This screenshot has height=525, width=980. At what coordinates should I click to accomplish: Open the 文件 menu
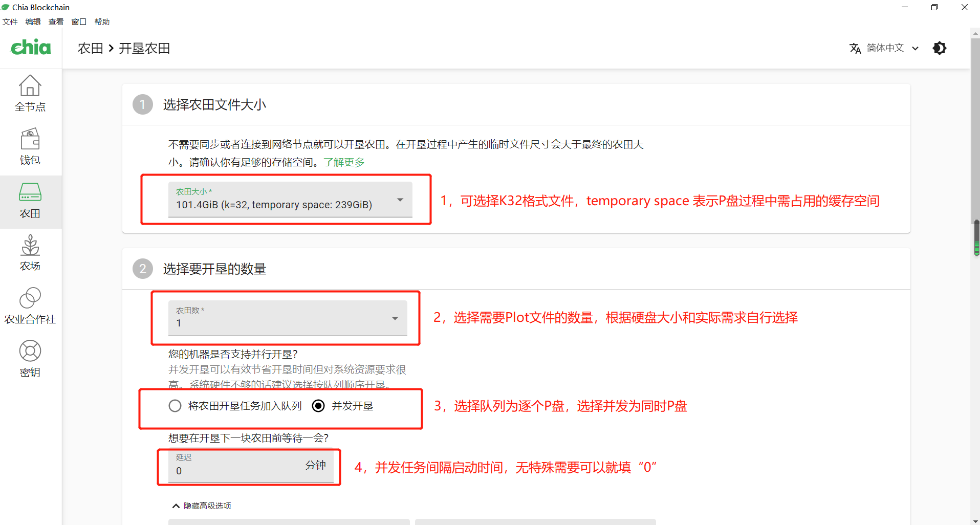(x=10, y=21)
